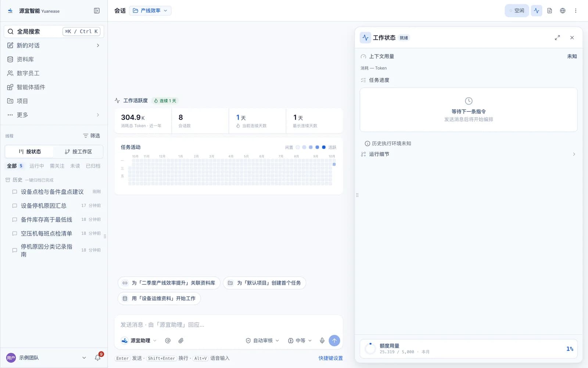Click the message input field
The image size is (588, 368).
point(229,325)
